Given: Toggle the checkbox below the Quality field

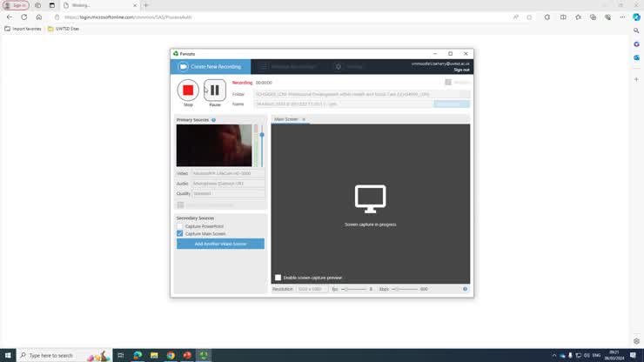Looking at the screenshot, I should coord(180,204).
